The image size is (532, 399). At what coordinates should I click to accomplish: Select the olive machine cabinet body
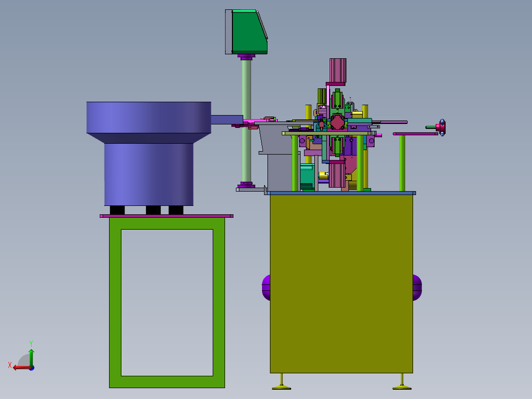342,284
